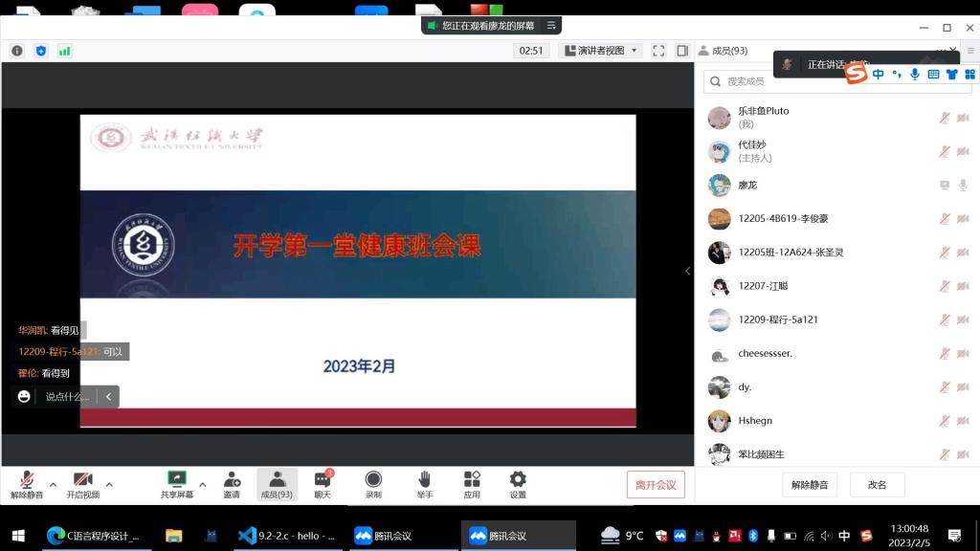
Task: Turn on video (开启视频)
Action: (x=82, y=484)
